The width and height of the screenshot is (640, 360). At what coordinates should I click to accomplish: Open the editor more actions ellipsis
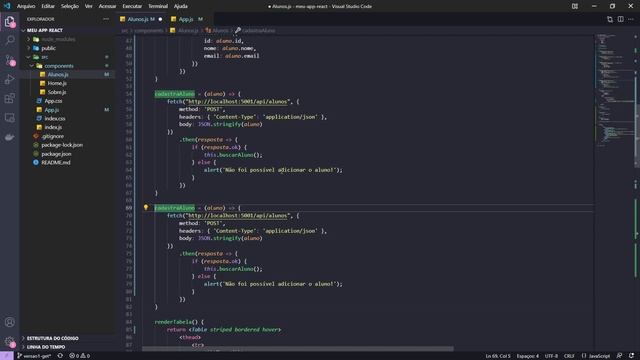pos(631,19)
